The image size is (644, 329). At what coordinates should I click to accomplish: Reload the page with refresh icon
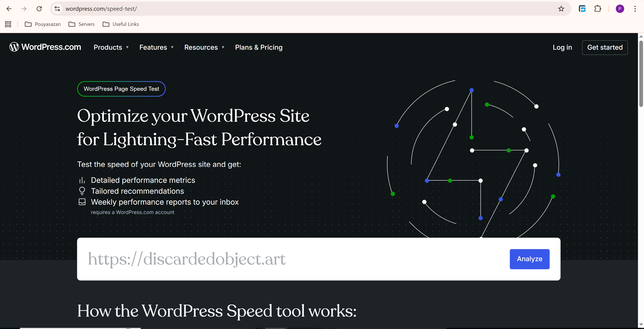(x=39, y=9)
